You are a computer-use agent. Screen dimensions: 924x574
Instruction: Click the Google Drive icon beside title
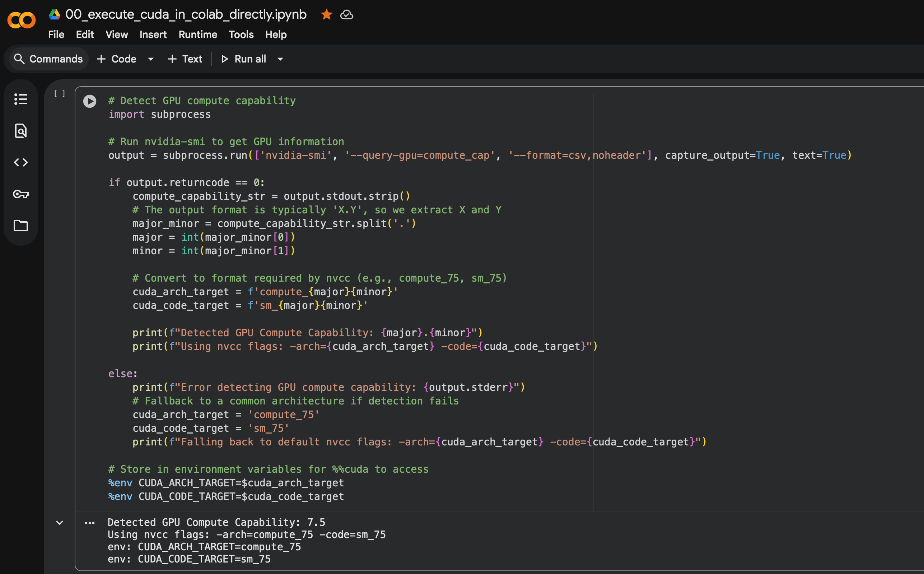pyautogui.click(x=55, y=14)
